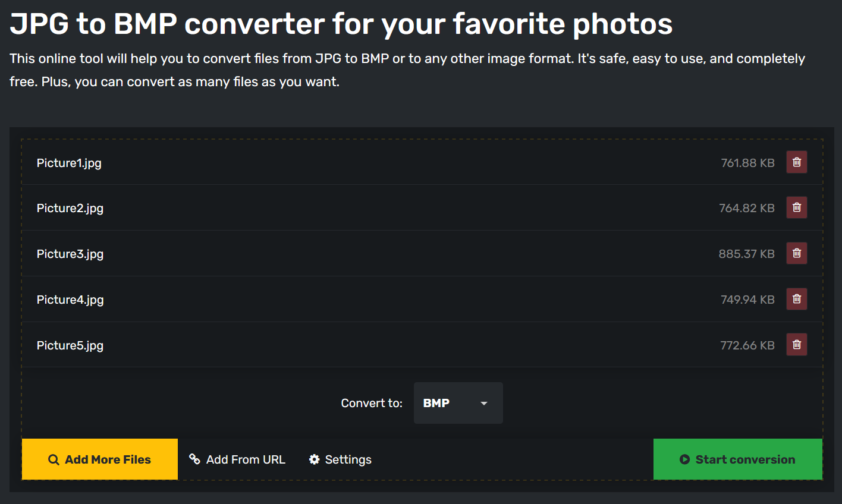
Task: Remove Picture5.jpg via trash icon
Action: tap(797, 345)
